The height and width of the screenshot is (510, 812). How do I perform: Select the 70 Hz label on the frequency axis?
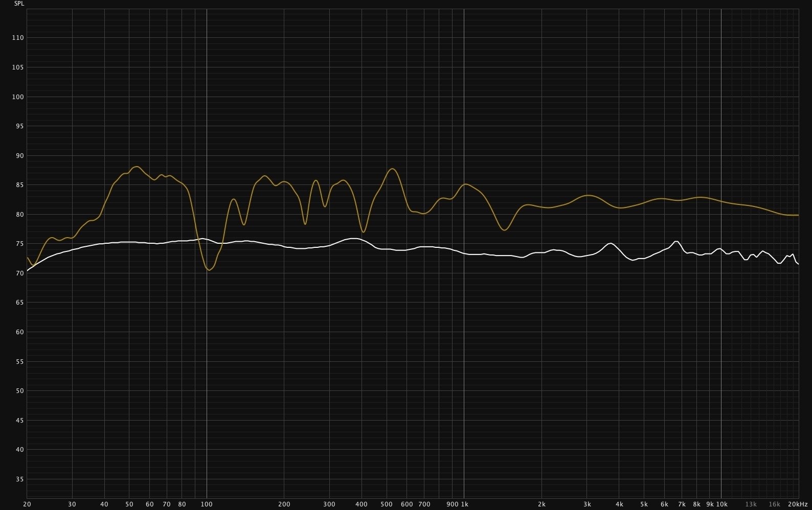[x=167, y=504]
